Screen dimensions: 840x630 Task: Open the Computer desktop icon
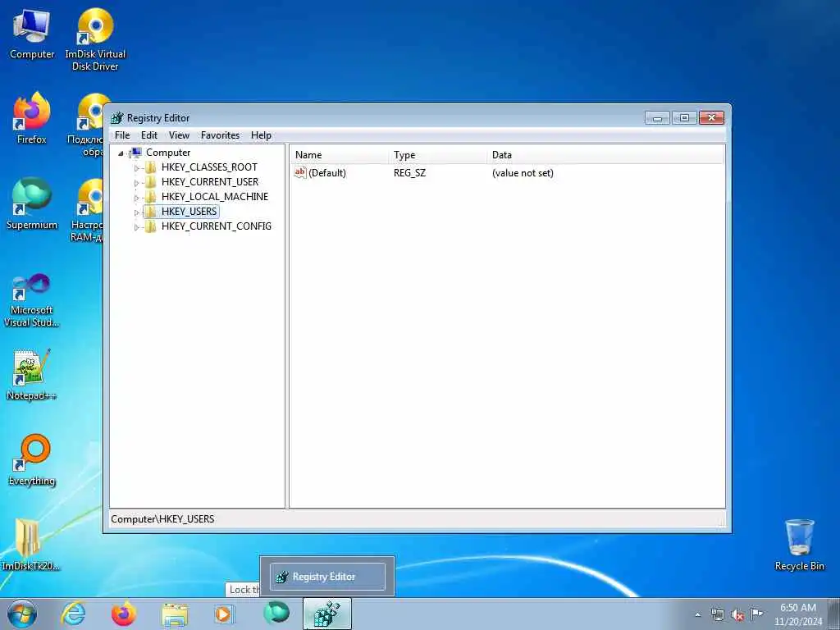coord(32,34)
